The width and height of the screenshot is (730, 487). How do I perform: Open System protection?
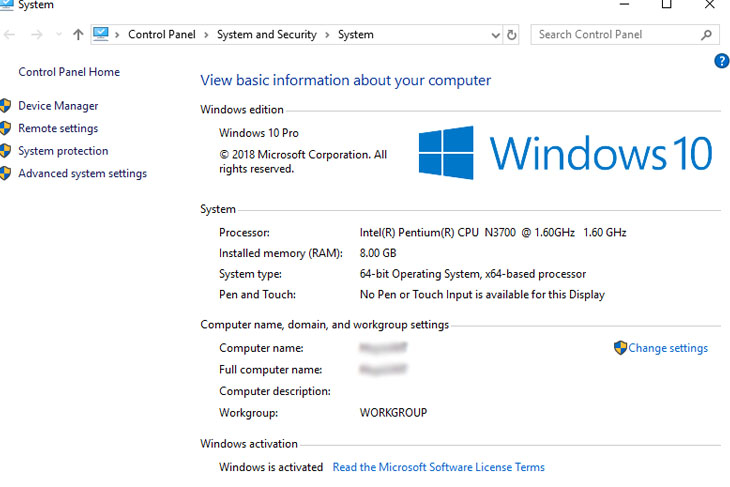coord(63,151)
